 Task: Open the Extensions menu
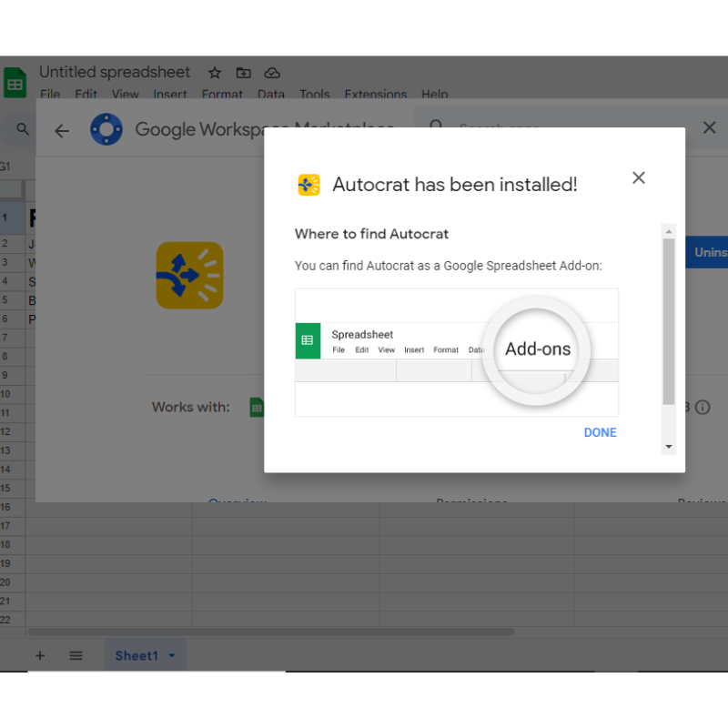(x=376, y=94)
